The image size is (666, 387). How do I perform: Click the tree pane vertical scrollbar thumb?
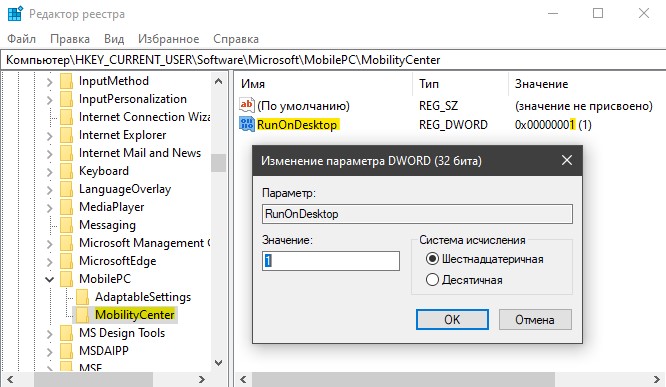tap(218, 163)
